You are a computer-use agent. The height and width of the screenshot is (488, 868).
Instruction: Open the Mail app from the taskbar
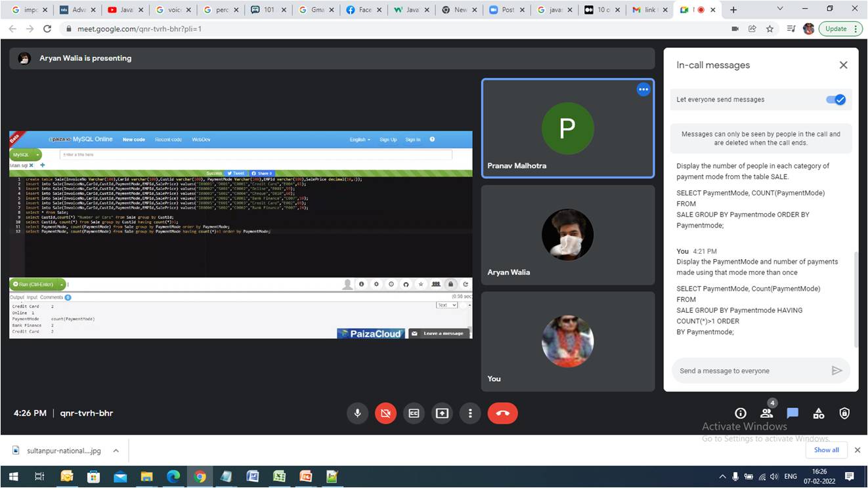pyautogui.click(x=120, y=477)
